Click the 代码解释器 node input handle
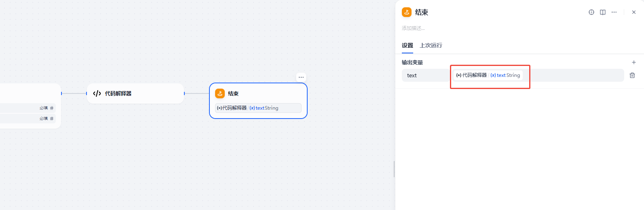The image size is (644, 210). tap(87, 93)
